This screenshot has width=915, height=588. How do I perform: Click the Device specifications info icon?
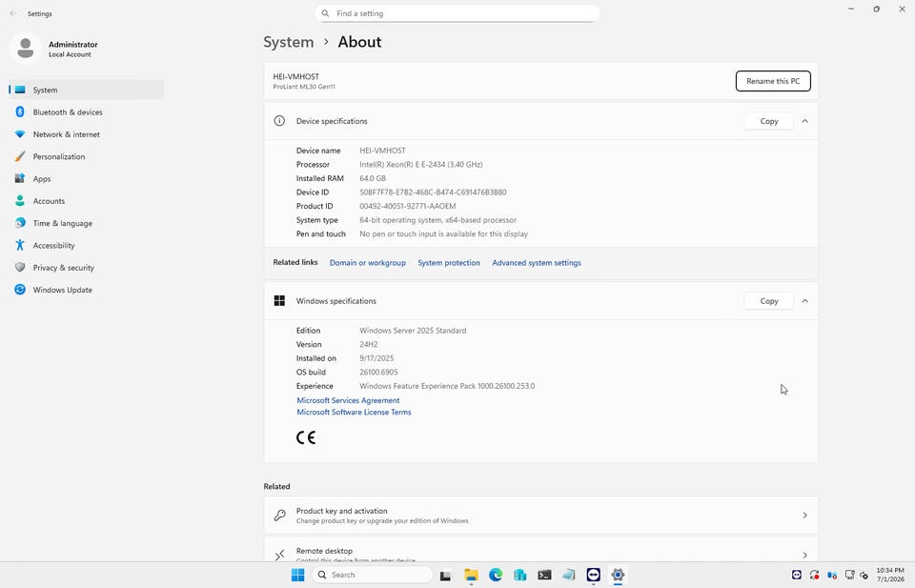click(x=279, y=121)
